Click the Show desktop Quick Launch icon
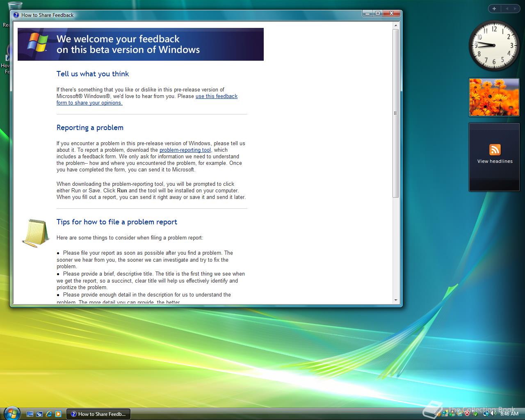The height and width of the screenshot is (420, 525). pos(31,414)
